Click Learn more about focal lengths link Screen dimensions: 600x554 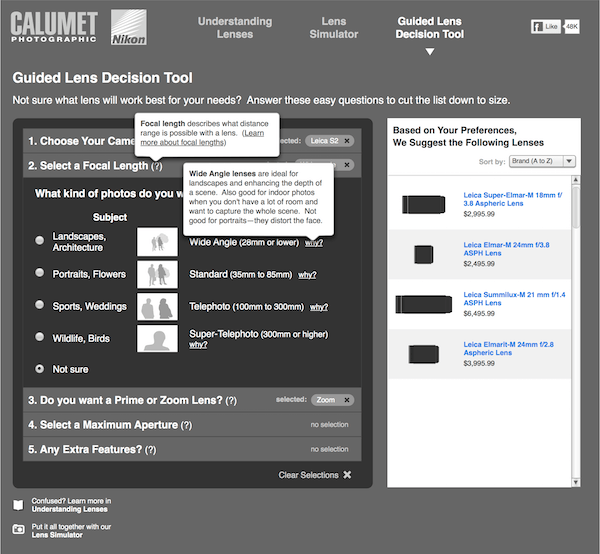tap(202, 138)
